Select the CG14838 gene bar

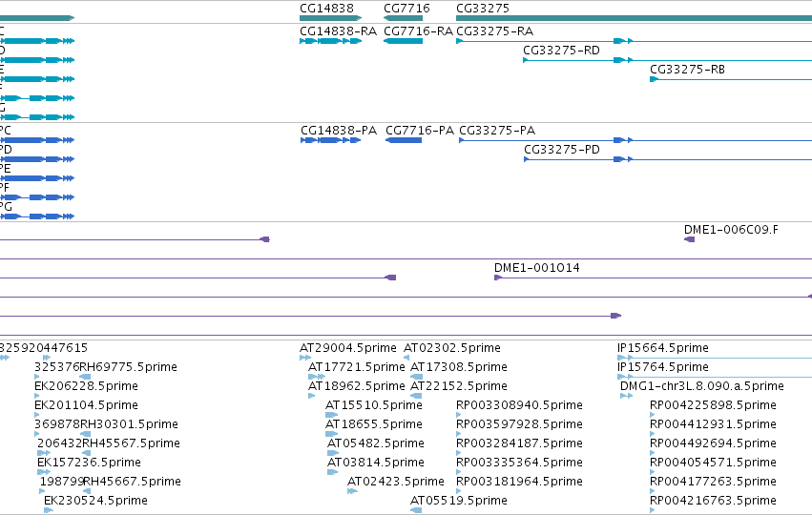330,18
